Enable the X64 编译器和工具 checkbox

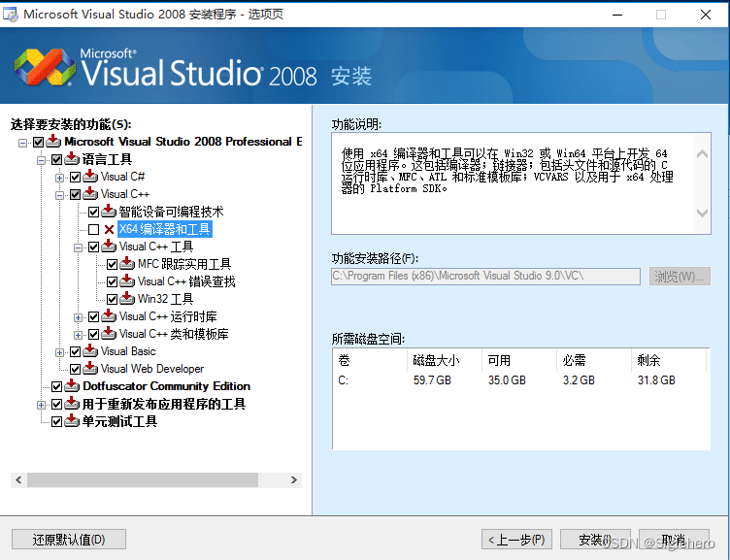[93, 230]
